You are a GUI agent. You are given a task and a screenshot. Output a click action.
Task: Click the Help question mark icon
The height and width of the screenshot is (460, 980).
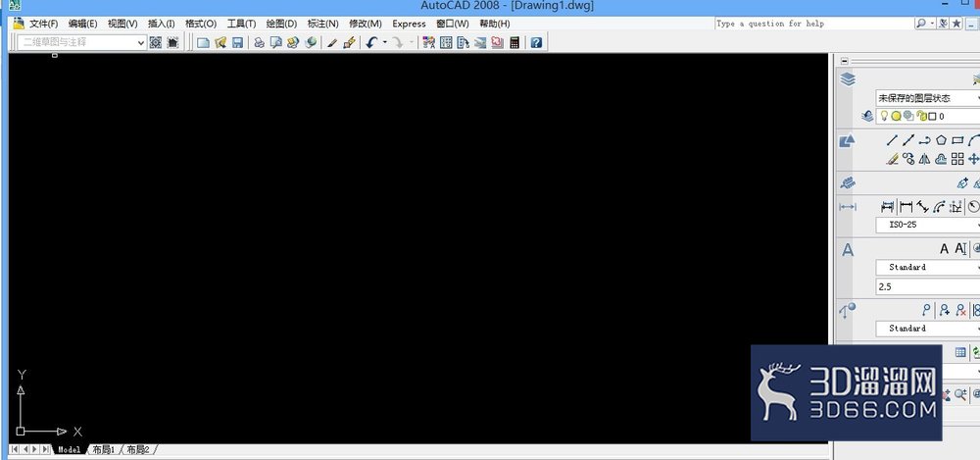point(536,42)
